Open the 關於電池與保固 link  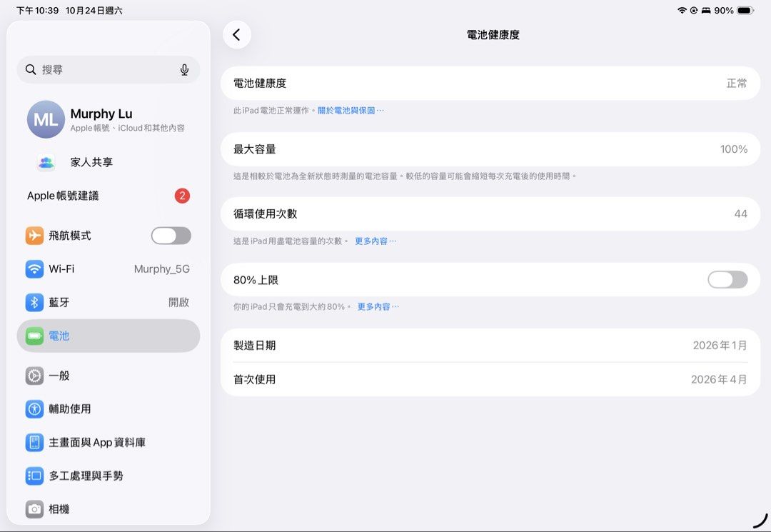[351, 111]
